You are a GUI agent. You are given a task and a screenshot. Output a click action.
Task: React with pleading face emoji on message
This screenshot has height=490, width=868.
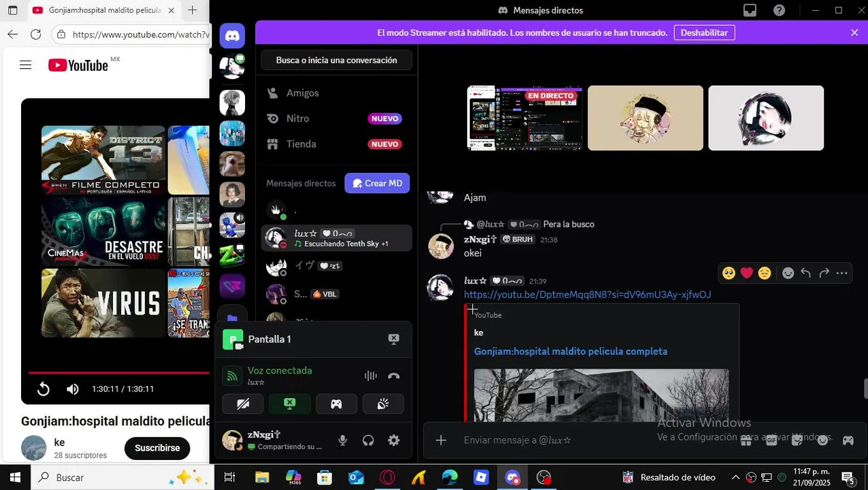click(728, 273)
